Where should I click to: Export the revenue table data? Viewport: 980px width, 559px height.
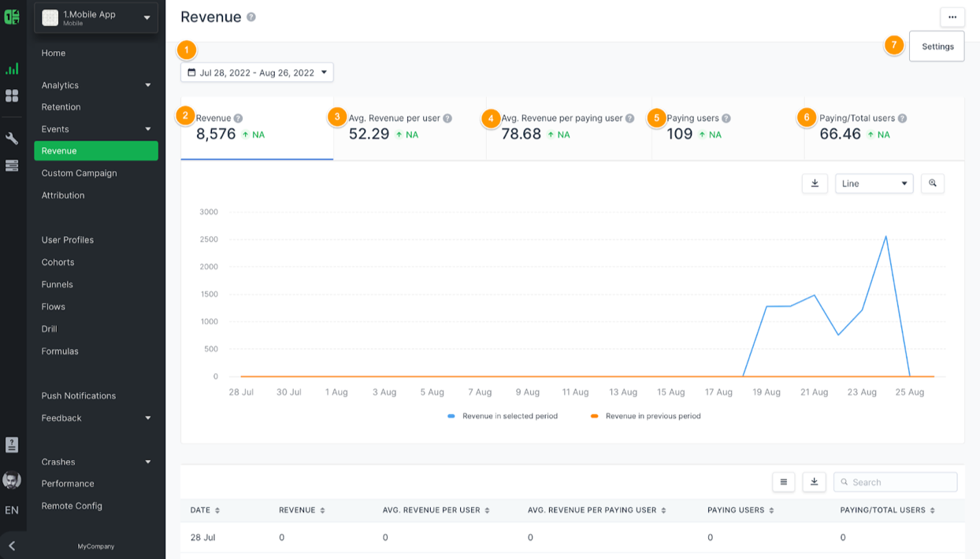point(814,481)
